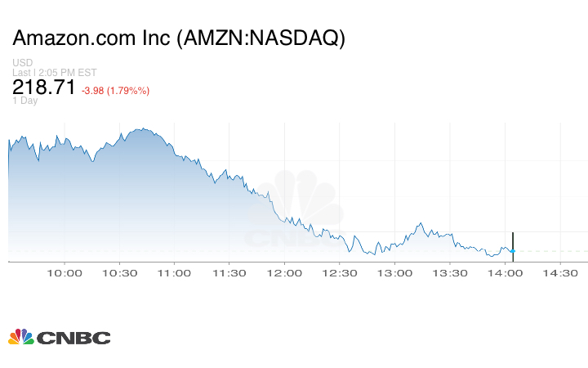The image size is (588, 368).
Task: Click the Amazon.com Inc chart title
Action: click(x=179, y=38)
